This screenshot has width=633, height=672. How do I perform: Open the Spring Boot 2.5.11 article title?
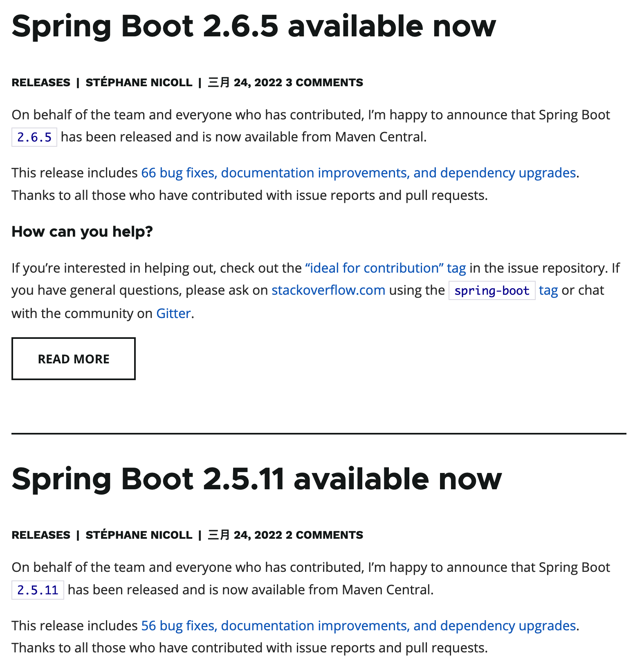coord(256,479)
